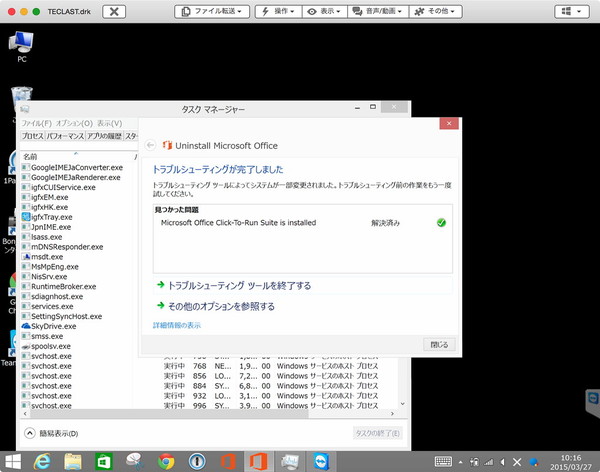Click the spoolsv.exe printer icon
The height and width of the screenshot is (472, 600).
click(26, 346)
